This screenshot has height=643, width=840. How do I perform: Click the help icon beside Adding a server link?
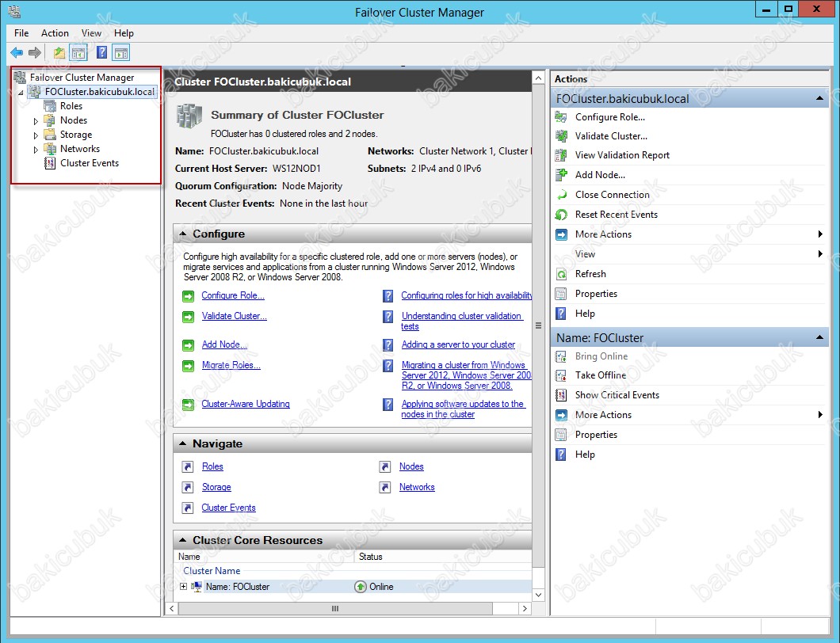388,345
